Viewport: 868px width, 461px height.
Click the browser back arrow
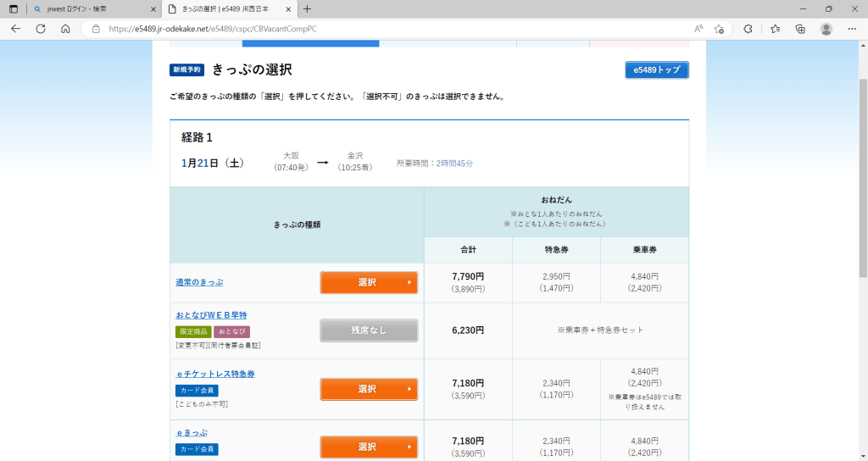pos(15,28)
